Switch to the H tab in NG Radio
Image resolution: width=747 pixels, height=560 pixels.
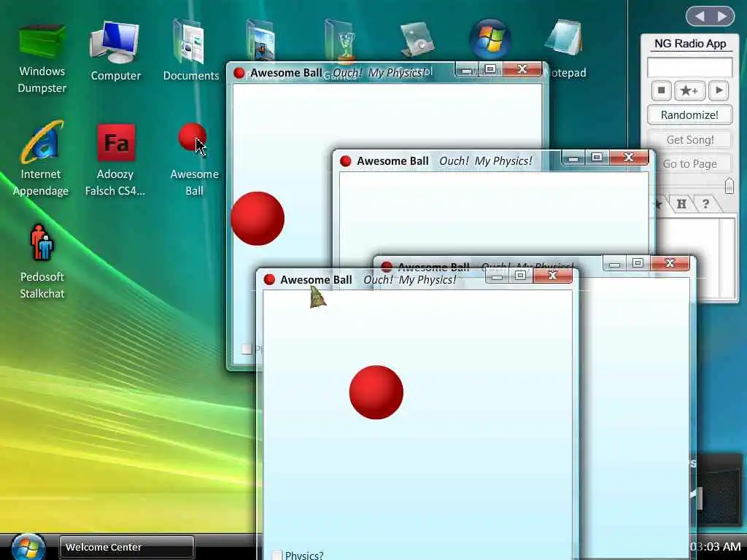click(681, 204)
